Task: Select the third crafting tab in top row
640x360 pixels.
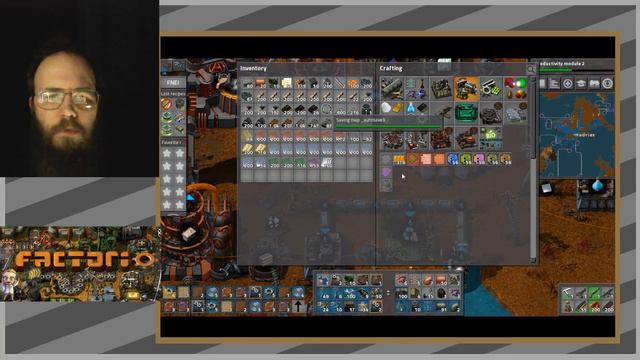Action: 441,89
